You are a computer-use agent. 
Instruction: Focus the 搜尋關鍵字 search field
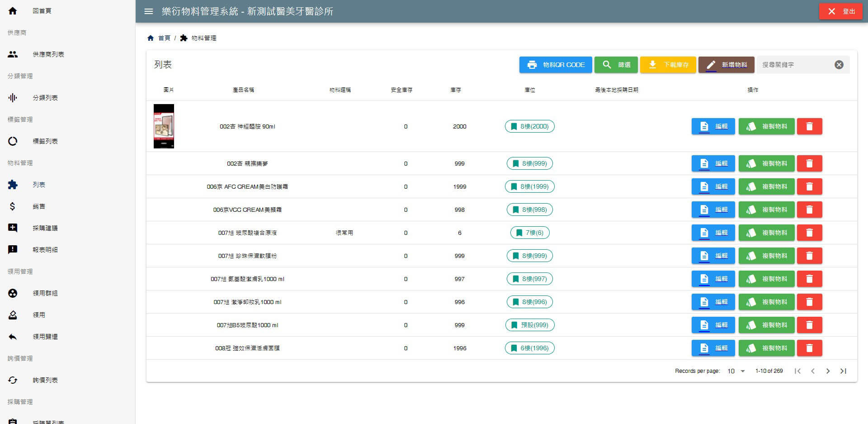(796, 65)
